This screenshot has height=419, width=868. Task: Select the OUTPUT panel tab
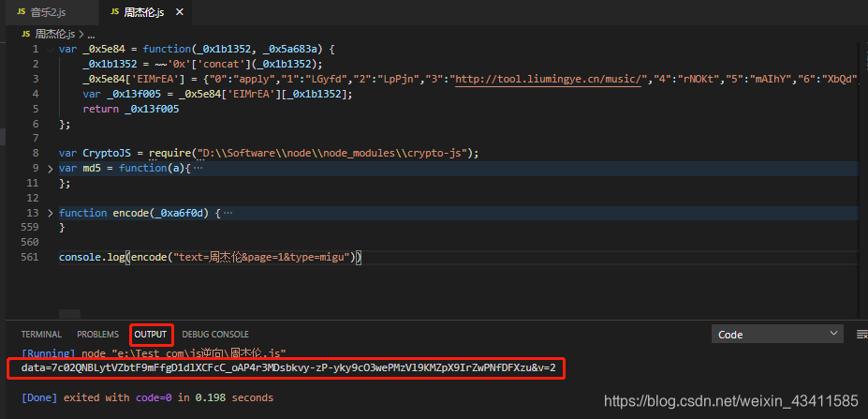151,335
